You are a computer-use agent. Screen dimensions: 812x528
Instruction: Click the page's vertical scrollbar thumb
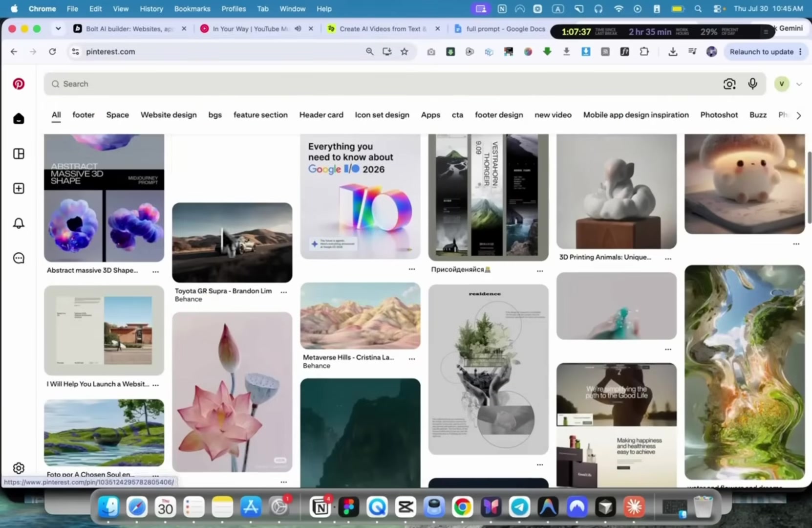point(809,188)
